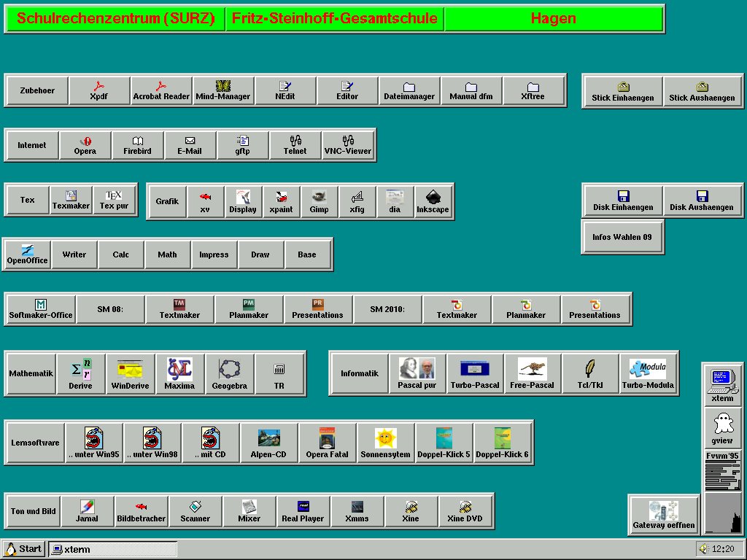Click Gateway oeffnen
Image resolution: width=747 pixels, height=560 pixels.
pos(664,515)
